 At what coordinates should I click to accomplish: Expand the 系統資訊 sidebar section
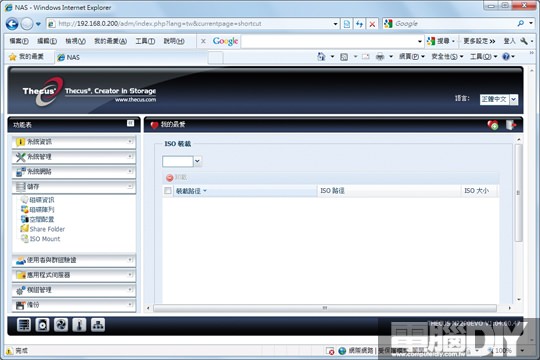pos(74,142)
